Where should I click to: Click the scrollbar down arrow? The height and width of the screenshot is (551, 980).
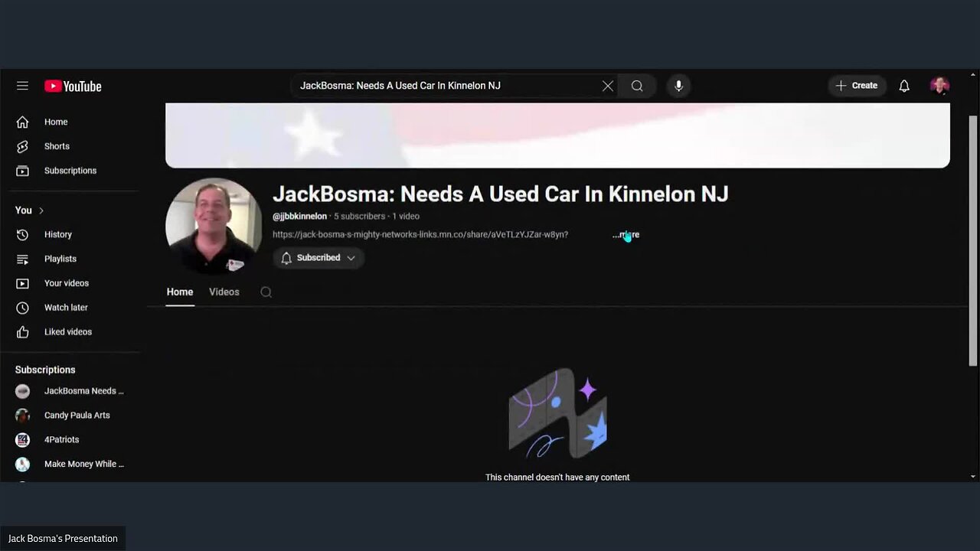click(x=973, y=477)
